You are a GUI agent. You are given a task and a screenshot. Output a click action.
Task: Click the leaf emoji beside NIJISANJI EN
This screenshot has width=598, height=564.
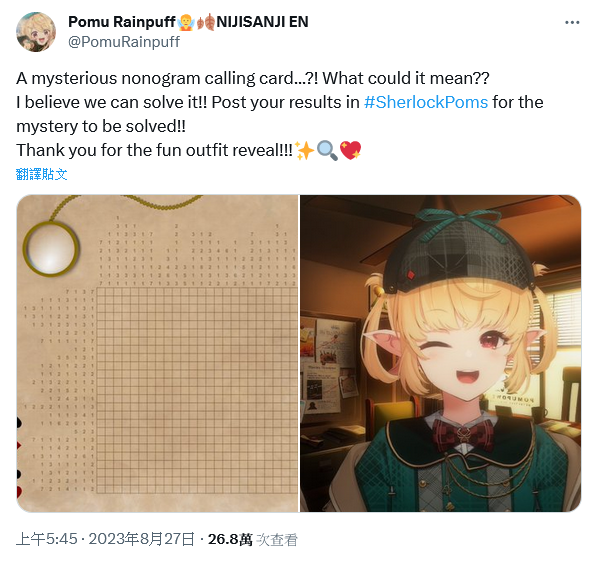point(206,22)
